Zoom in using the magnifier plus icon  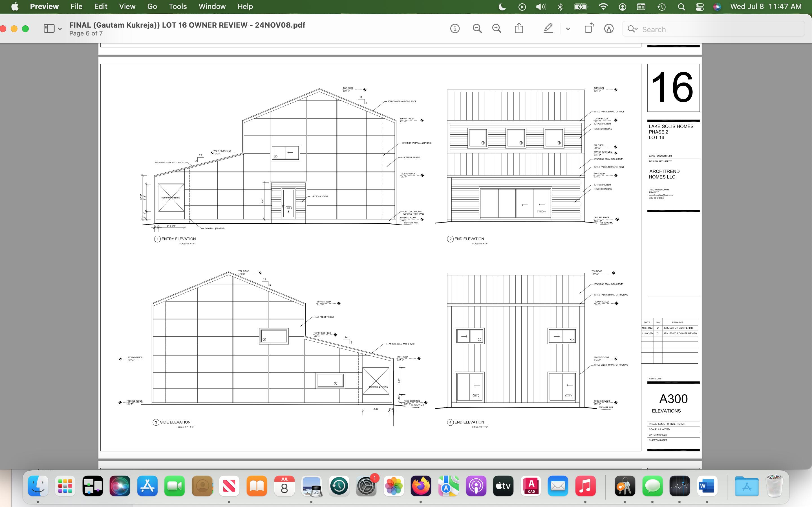pos(497,29)
